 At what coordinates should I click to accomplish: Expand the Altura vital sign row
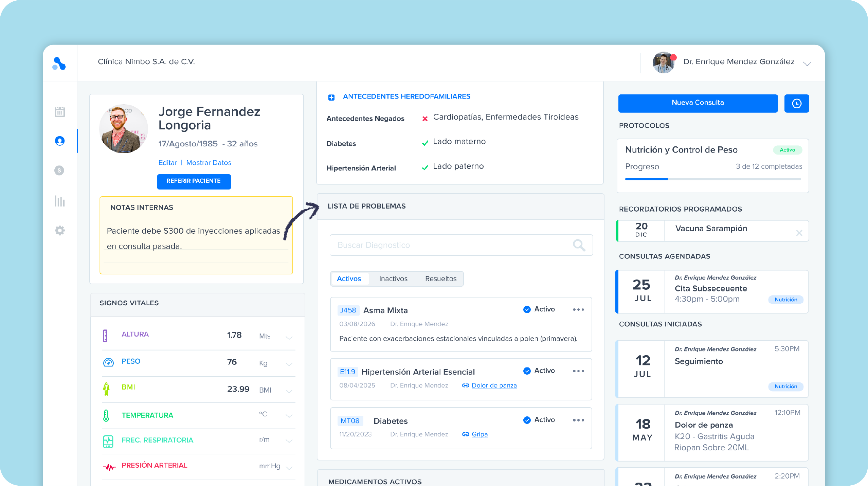pos(289,338)
